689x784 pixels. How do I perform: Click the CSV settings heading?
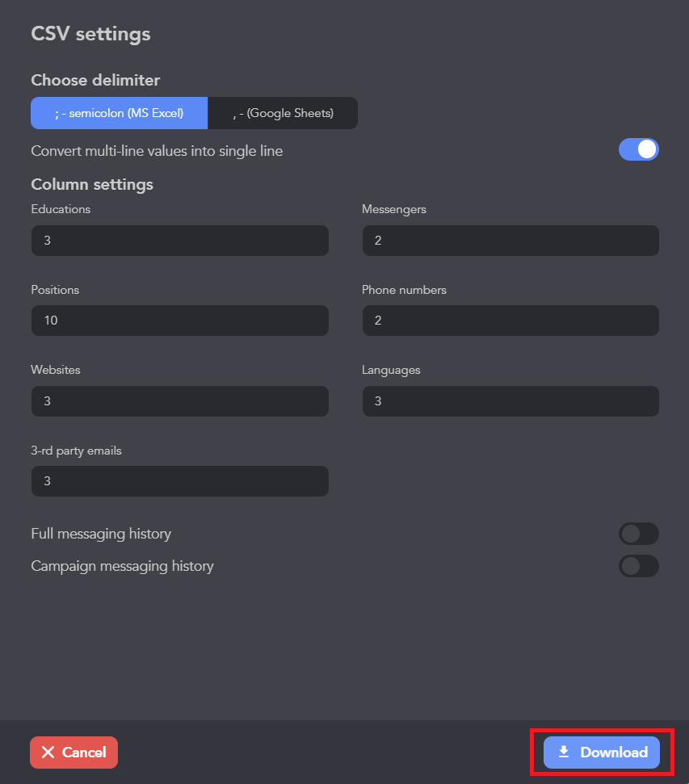click(90, 34)
